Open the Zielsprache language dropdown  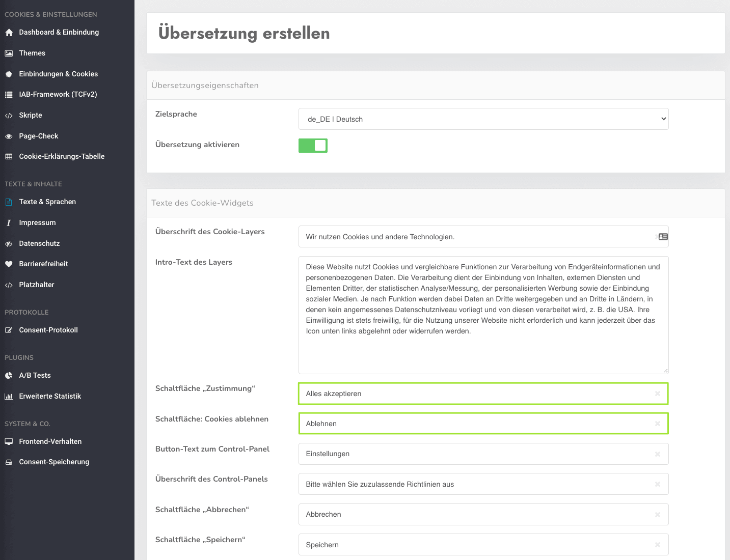(483, 119)
